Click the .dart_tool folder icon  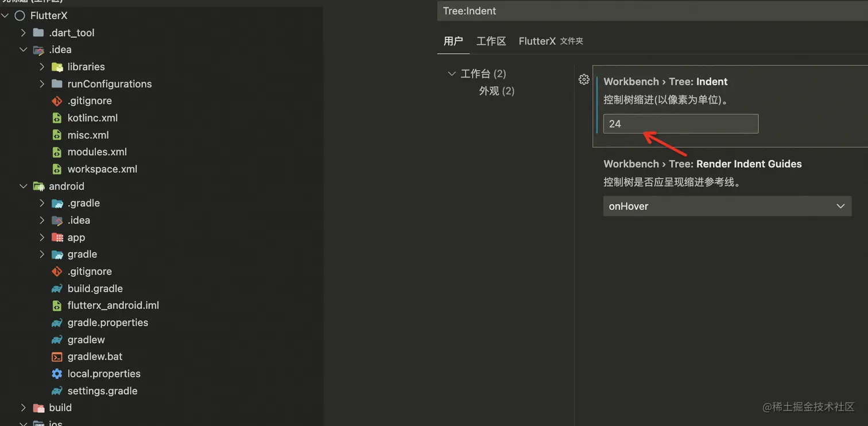coord(38,33)
